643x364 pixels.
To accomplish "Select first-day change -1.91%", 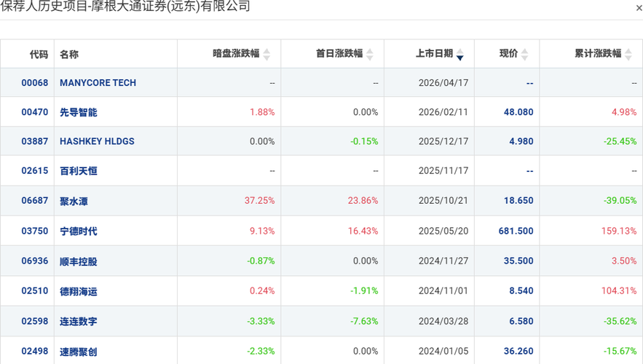I will tap(364, 290).
